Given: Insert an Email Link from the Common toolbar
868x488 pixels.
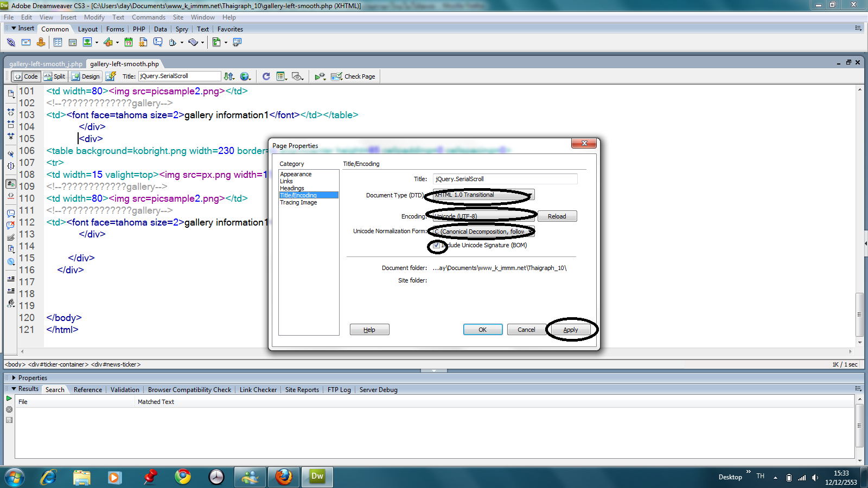Looking at the screenshot, I should point(25,42).
